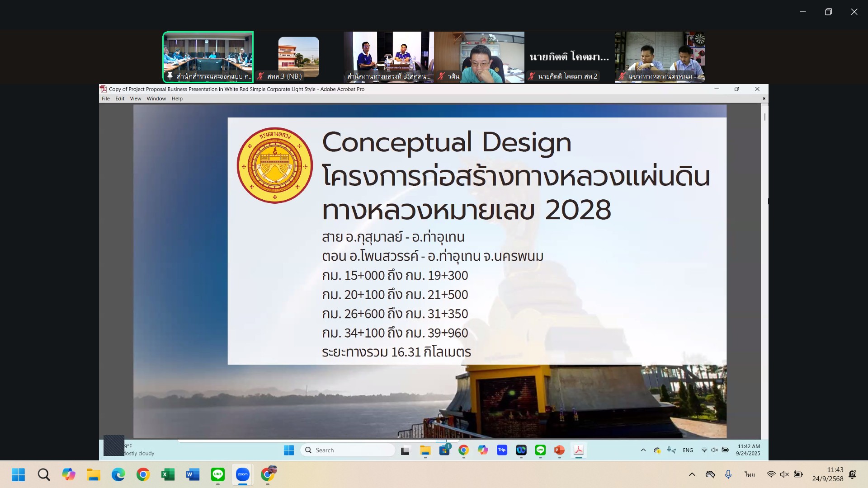
Task: Open Microsoft Word from the taskbar
Action: click(x=193, y=474)
